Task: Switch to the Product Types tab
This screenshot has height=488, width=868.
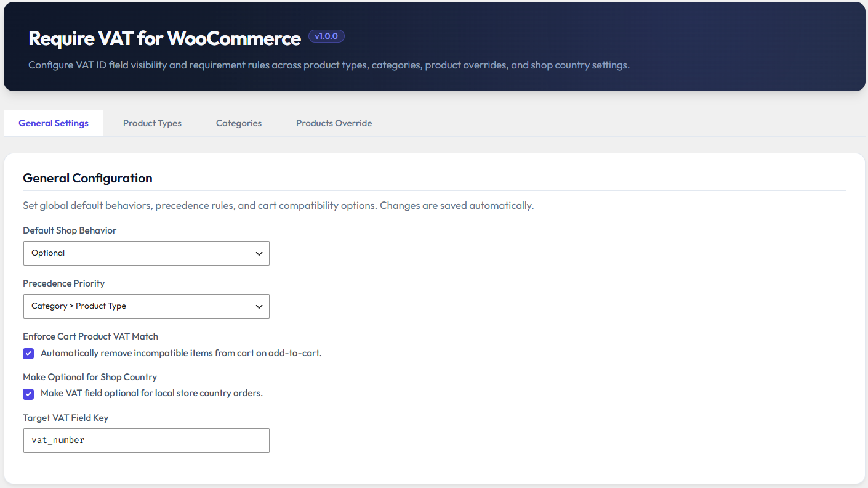Action: point(152,123)
